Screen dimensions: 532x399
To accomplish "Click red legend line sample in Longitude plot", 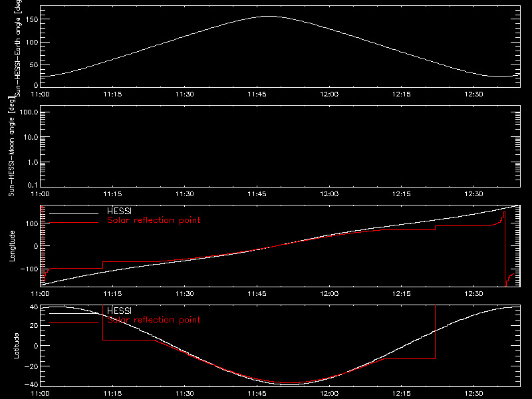I will (x=74, y=223).
